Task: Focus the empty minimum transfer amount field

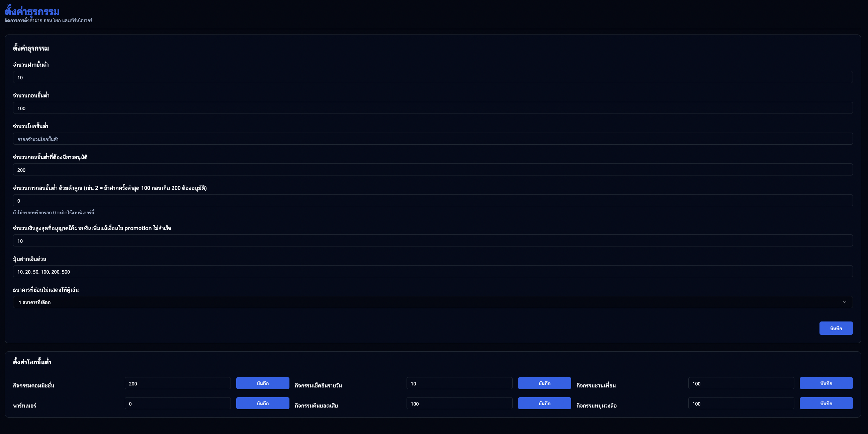Action: click(433, 139)
